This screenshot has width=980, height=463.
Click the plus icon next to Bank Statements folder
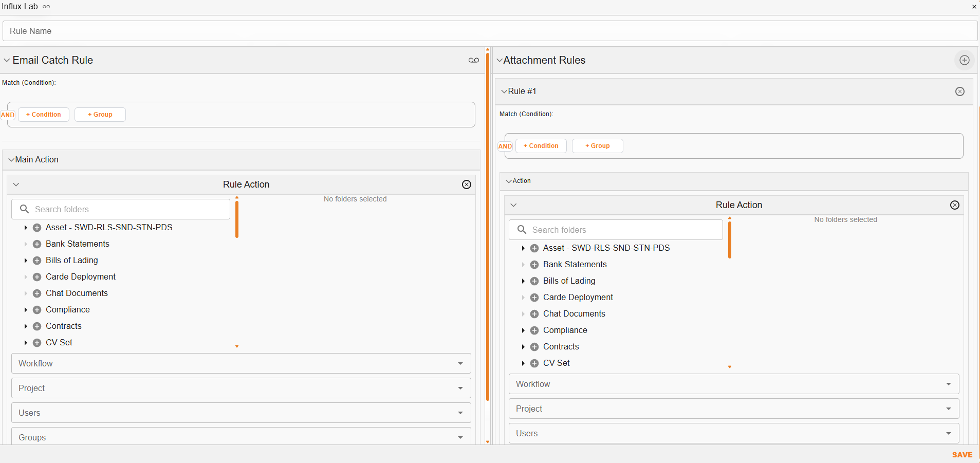click(x=36, y=244)
